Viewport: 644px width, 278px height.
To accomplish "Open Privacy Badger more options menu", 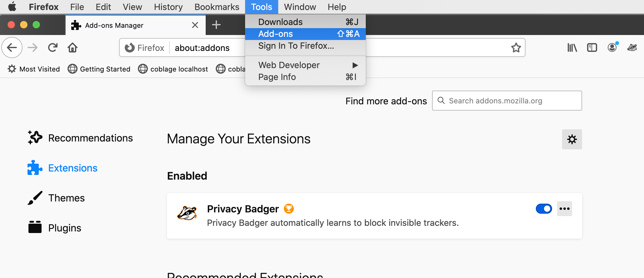I will [564, 209].
